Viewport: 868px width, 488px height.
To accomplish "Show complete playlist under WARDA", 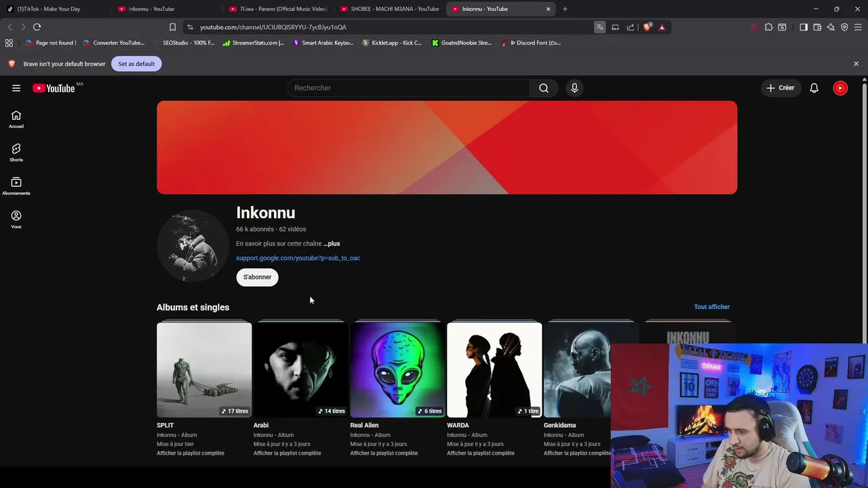I will pos(481,453).
